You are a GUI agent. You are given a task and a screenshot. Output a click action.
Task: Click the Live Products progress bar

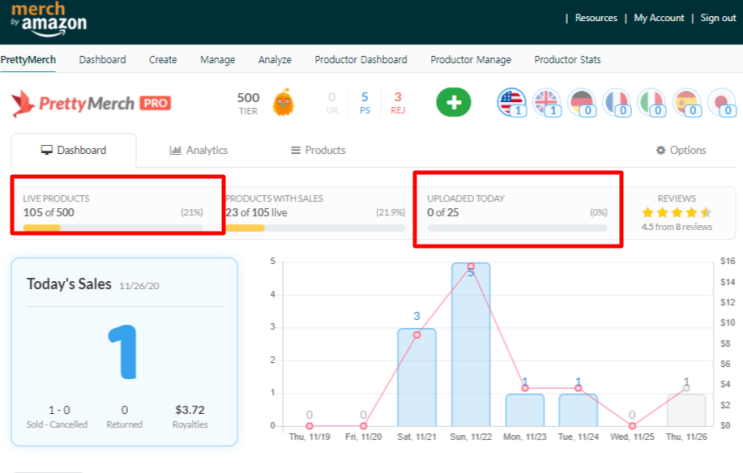(113, 228)
